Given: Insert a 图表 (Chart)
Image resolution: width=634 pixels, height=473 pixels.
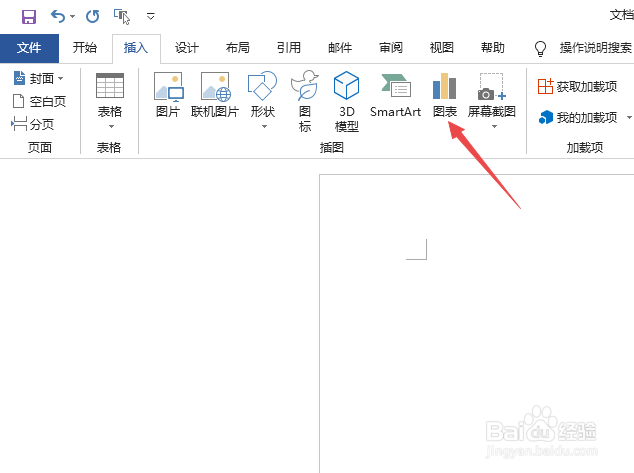Looking at the screenshot, I should [x=444, y=95].
